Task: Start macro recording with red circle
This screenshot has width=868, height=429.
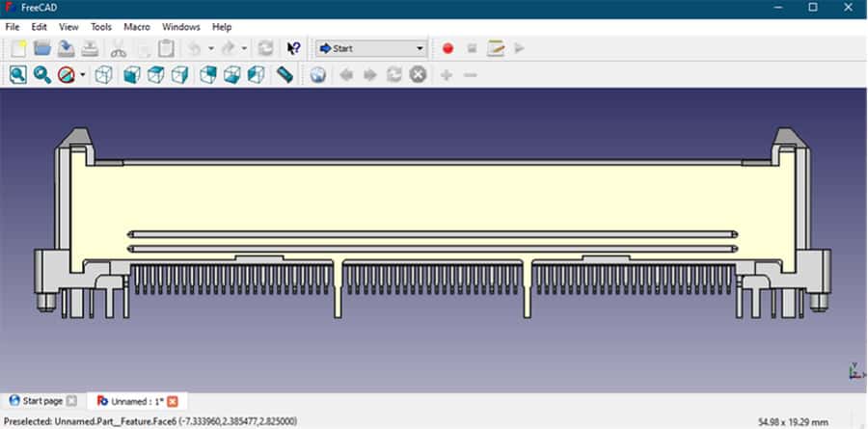Action: (x=448, y=49)
